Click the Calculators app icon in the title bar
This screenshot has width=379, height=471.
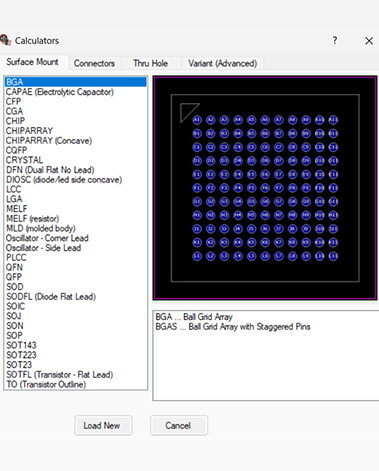click(x=6, y=40)
